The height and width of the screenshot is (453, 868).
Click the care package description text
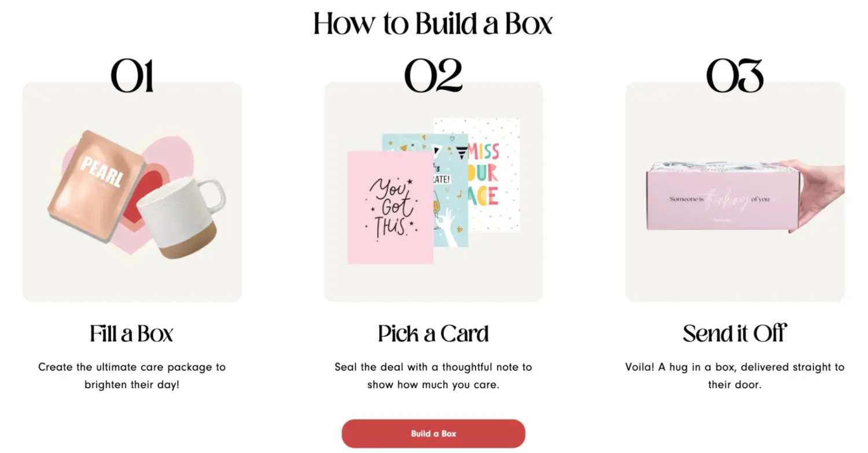pyautogui.click(x=132, y=375)
